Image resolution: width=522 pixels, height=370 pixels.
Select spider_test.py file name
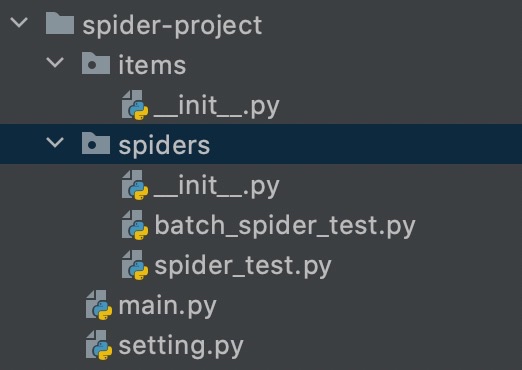tap(243, 266)
